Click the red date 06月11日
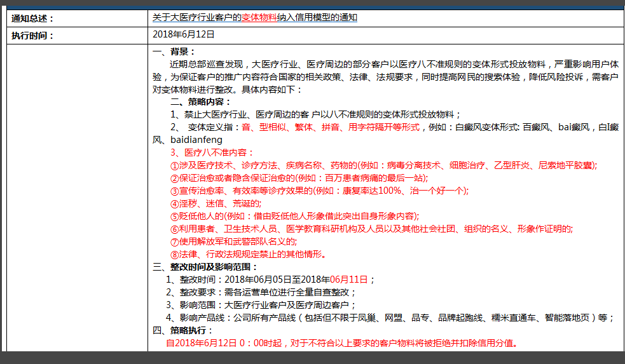This screenshot has width=625, height=364. pos(349,280)
